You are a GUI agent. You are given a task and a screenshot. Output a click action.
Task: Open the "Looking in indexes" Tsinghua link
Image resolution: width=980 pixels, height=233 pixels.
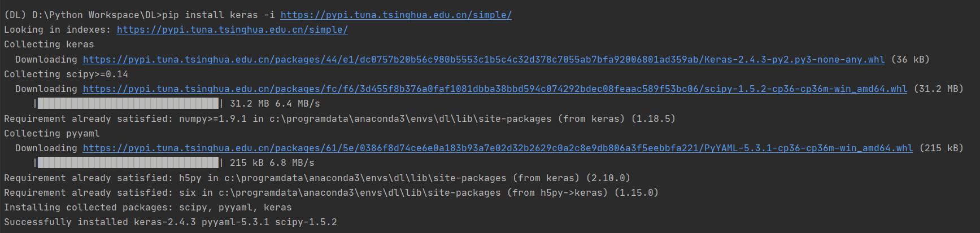[232, 30]
